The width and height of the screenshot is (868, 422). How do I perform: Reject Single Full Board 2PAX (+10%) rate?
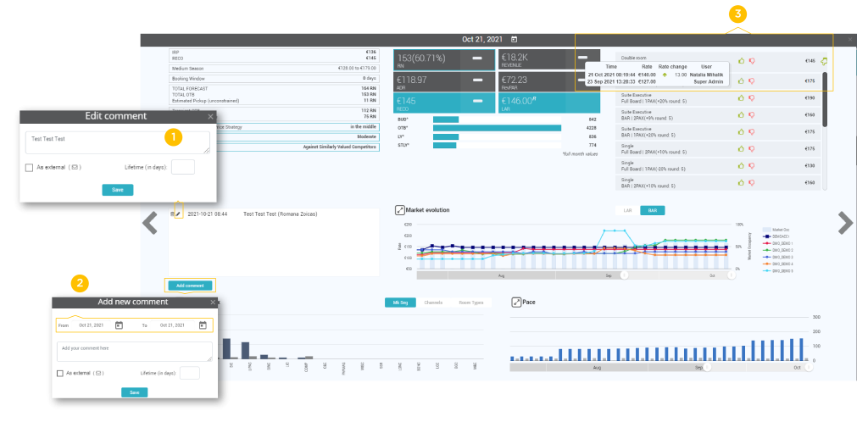[752, 148]
